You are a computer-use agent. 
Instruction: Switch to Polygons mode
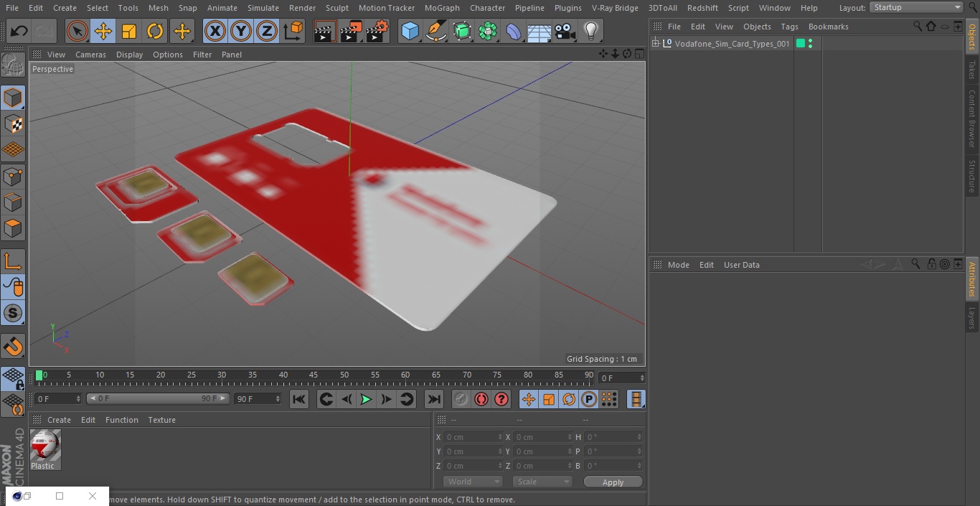click(13, 228)
